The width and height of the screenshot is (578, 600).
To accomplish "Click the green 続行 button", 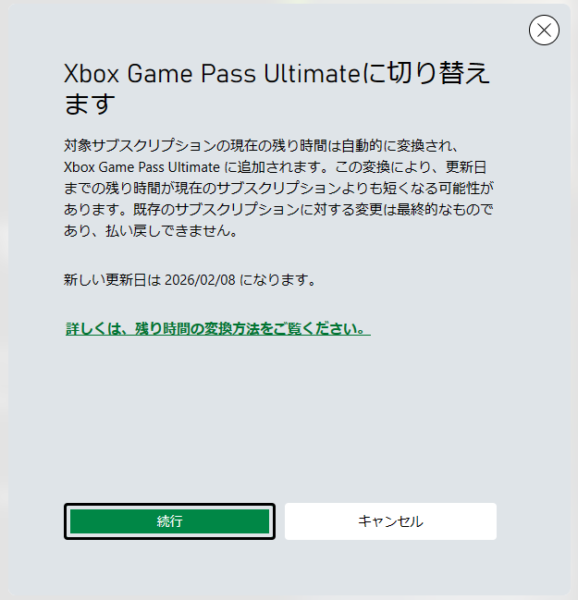I will tap(169, 521).
